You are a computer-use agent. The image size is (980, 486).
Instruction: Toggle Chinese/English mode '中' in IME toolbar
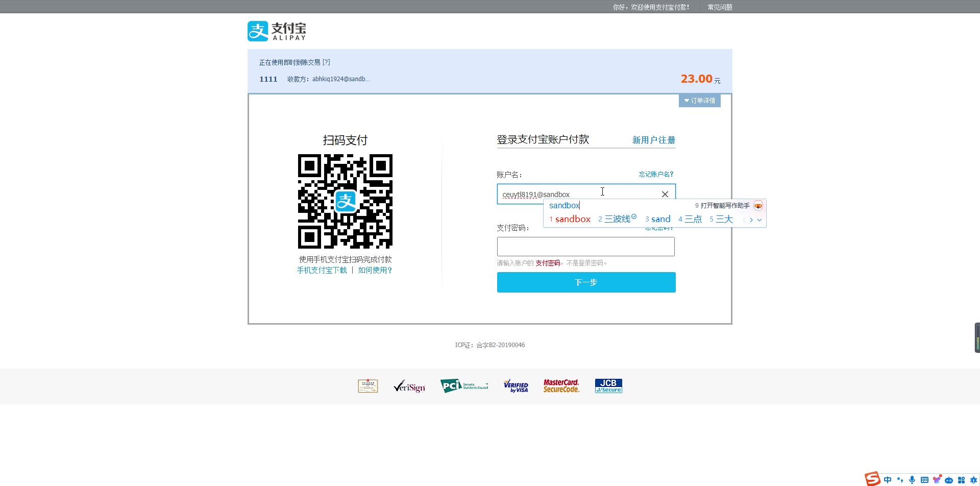888,480
